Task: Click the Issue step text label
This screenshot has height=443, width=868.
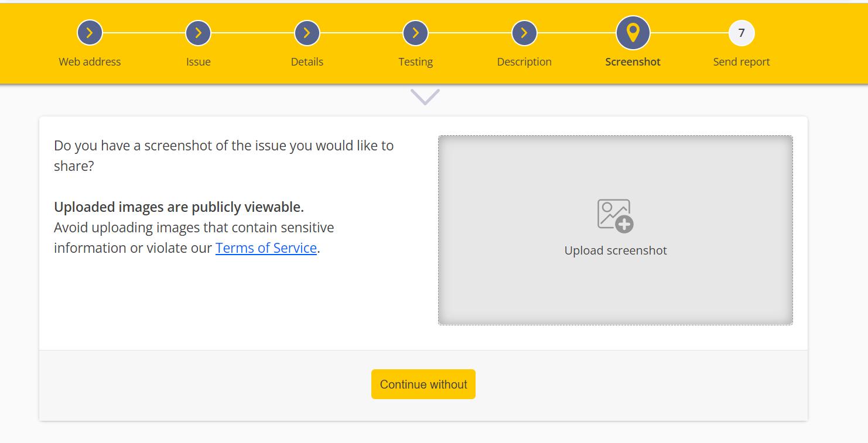Action: 198,61
